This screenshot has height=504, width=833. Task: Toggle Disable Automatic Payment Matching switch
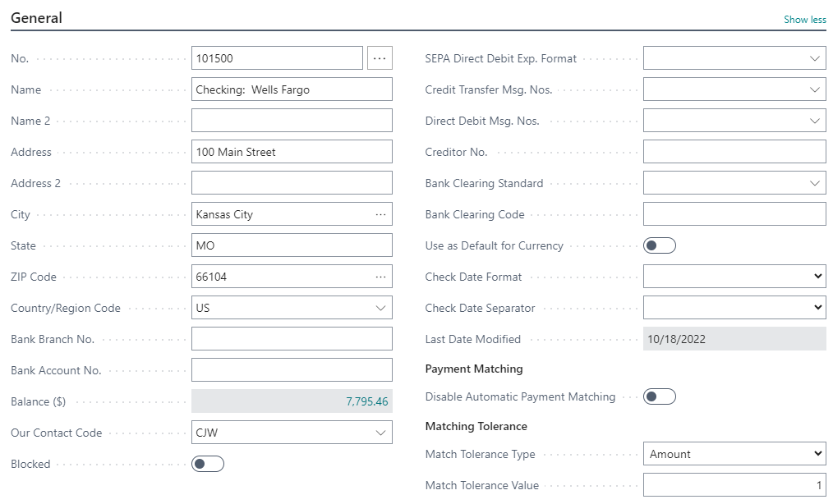pyautogui.click(x=660, y=396)
